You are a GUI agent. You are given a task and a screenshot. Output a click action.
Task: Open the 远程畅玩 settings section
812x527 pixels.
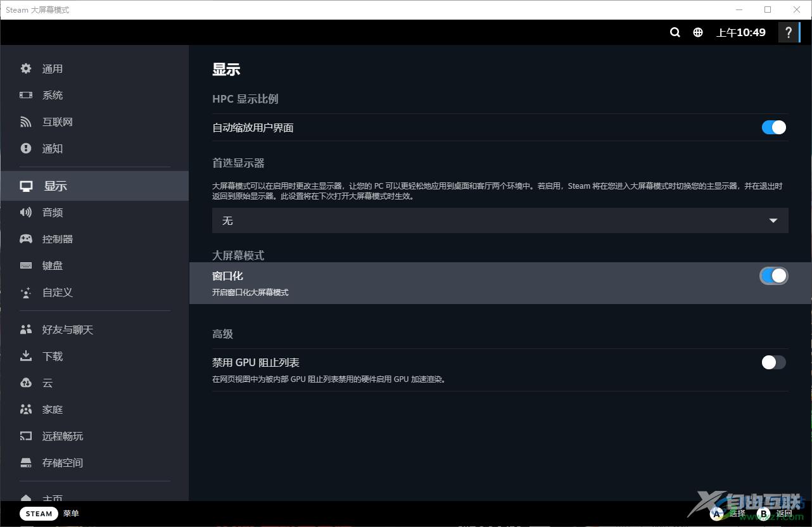(94, 436)
